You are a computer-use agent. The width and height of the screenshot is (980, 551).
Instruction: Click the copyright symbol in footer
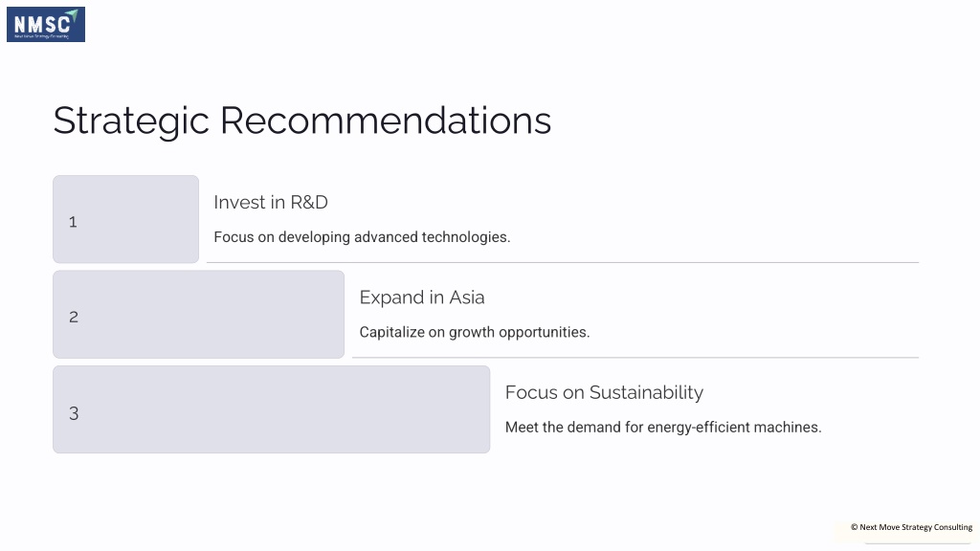[854, 527]
